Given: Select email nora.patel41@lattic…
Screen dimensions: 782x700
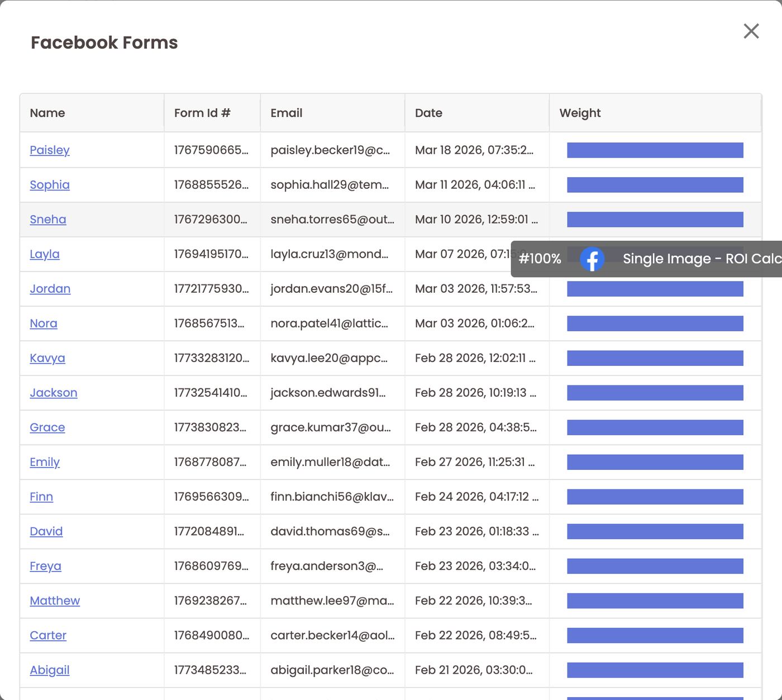Looking at the screenshot, I should [x=329, y=323].
